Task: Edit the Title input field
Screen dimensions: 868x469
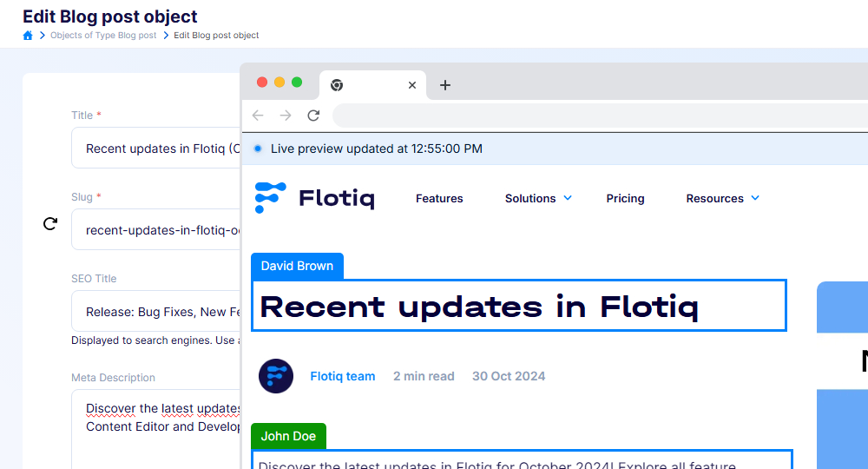Action: point(156,148)
